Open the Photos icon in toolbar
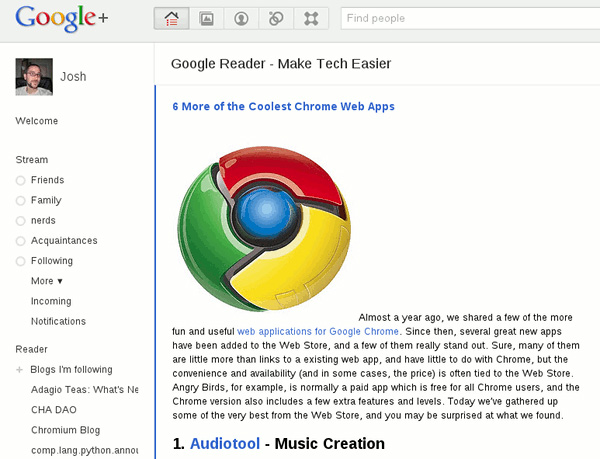Screen dimensions: 600x459 coord(206,18)
